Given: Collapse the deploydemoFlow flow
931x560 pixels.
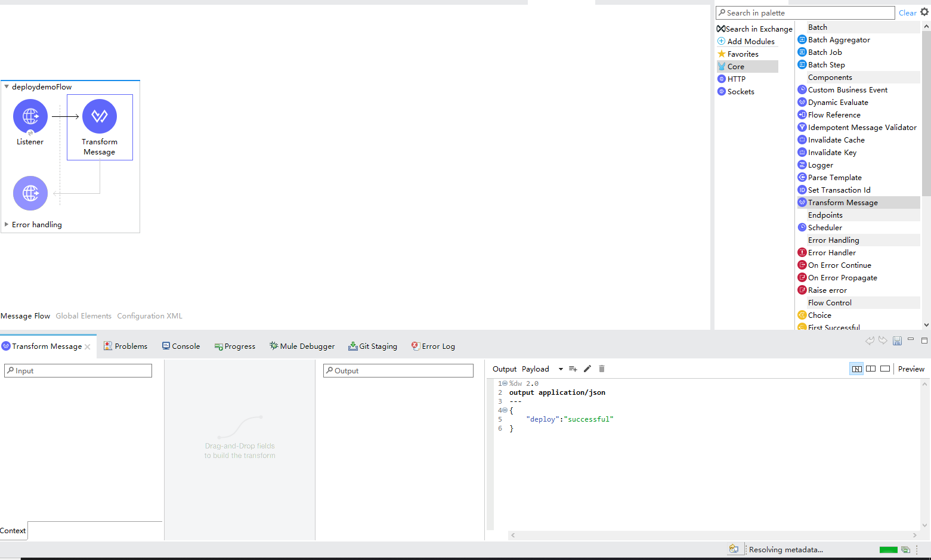Looking at the screenshot, I should 7,86.
